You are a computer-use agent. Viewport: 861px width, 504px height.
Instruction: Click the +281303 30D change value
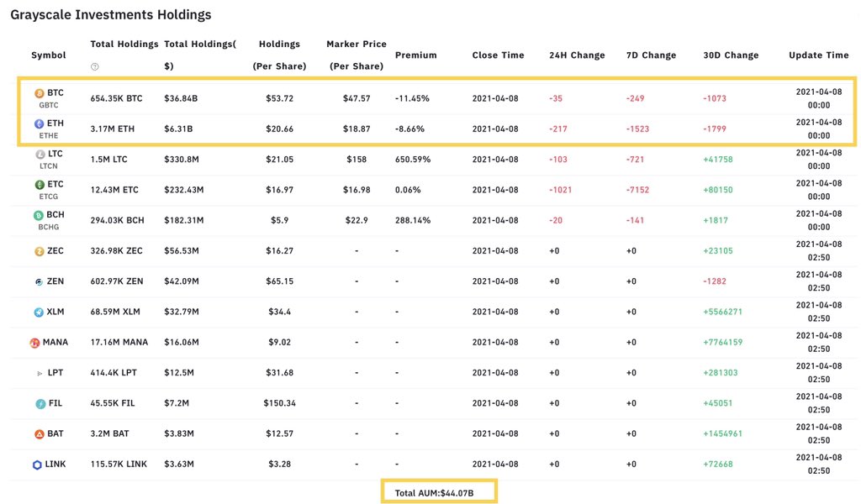pos(721,373)
